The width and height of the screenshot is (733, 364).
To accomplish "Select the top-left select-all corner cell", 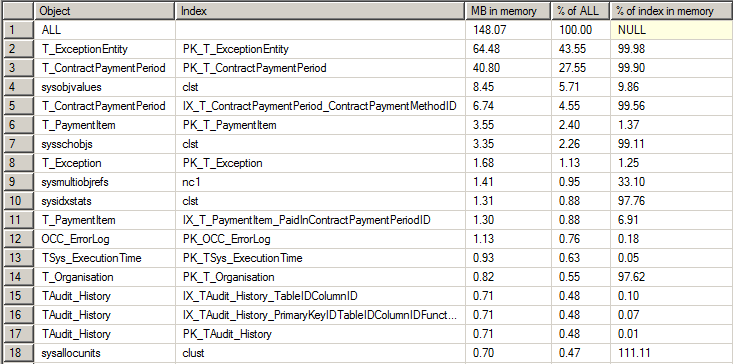I will (18, 11).
